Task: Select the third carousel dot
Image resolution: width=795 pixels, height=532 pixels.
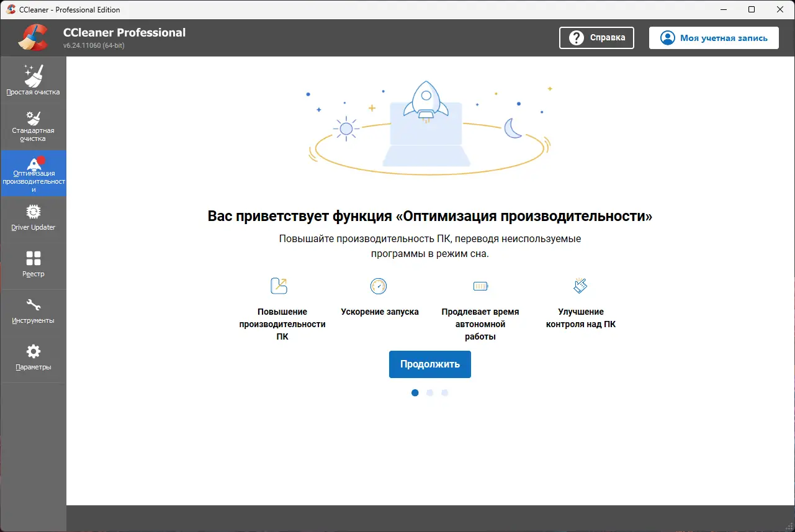Action: pos(444,392)
